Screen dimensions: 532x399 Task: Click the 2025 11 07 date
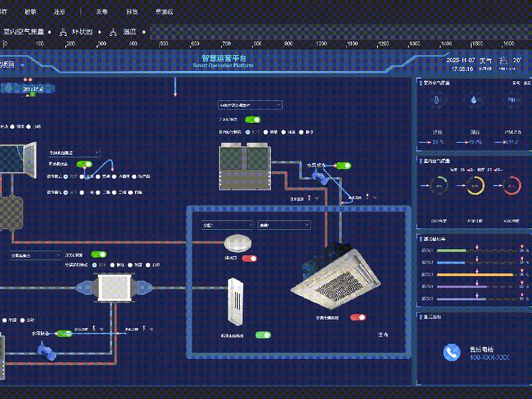tap(460, 60)
